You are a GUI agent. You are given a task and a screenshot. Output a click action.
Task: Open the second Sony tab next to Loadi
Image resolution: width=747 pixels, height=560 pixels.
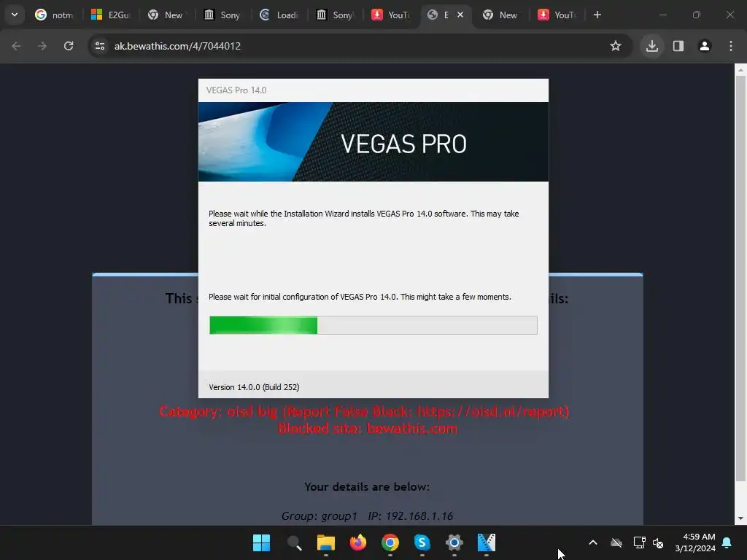tap(336, 15)
